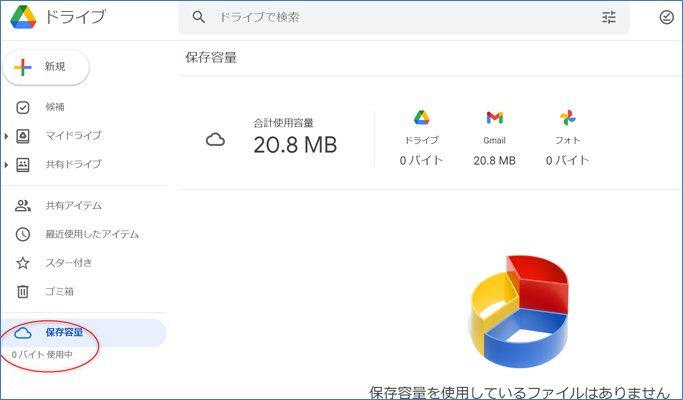The height and width of the screenshot is (400, 683).
Task: Click the 共有ドライブ icon
Action: tap(23, 165)
